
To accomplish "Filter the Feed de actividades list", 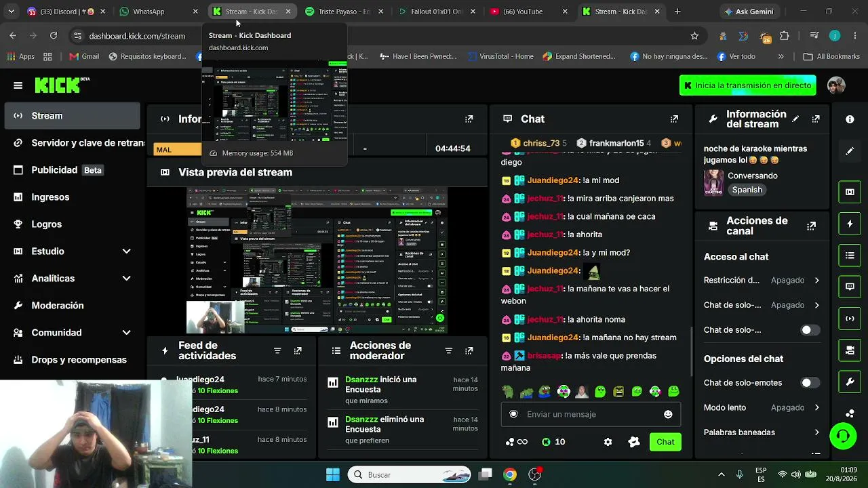I will (x=277, y=350).
